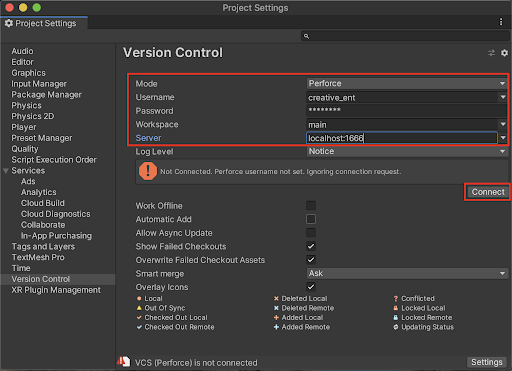Click the orange warning icon in the message box
The image size is (512, 371).
148,171
